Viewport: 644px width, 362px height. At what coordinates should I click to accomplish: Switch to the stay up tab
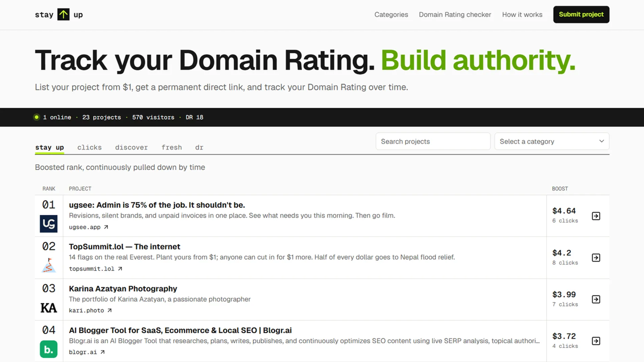click(x=49, y=147)
